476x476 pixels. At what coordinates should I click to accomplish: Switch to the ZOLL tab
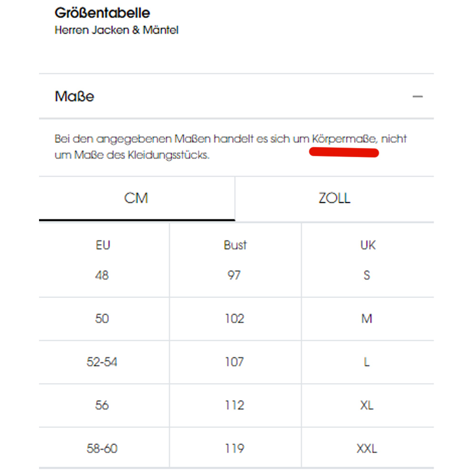(x=334, y=198)
